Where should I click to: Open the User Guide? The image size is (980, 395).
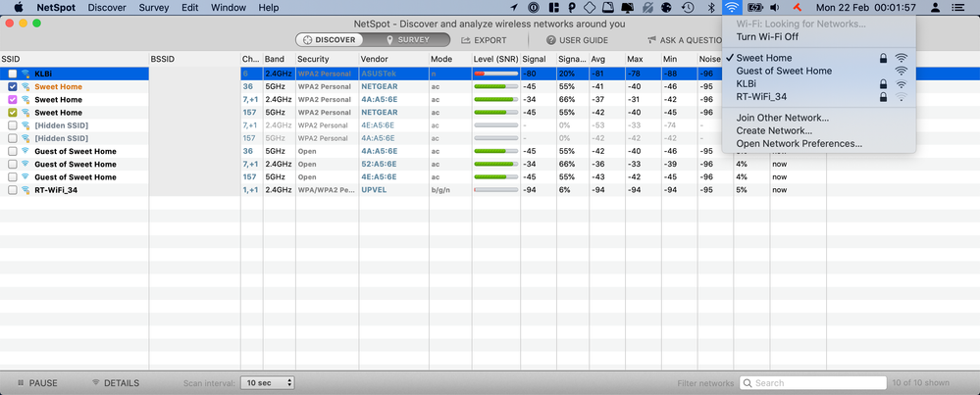pos(577,40)
